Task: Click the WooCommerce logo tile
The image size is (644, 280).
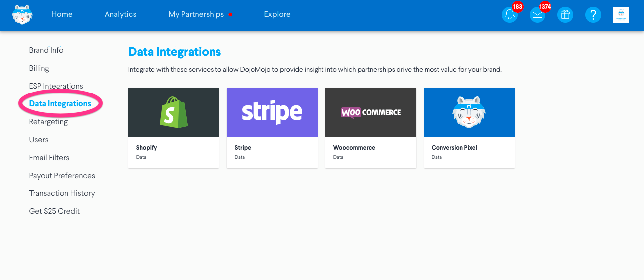Action: (371, 112)
